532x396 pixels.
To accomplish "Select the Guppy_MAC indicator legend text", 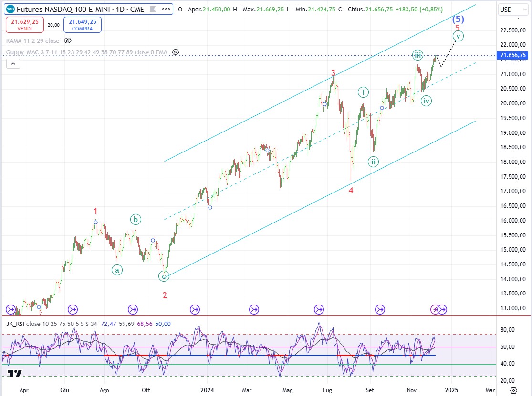I will (86, 52).
